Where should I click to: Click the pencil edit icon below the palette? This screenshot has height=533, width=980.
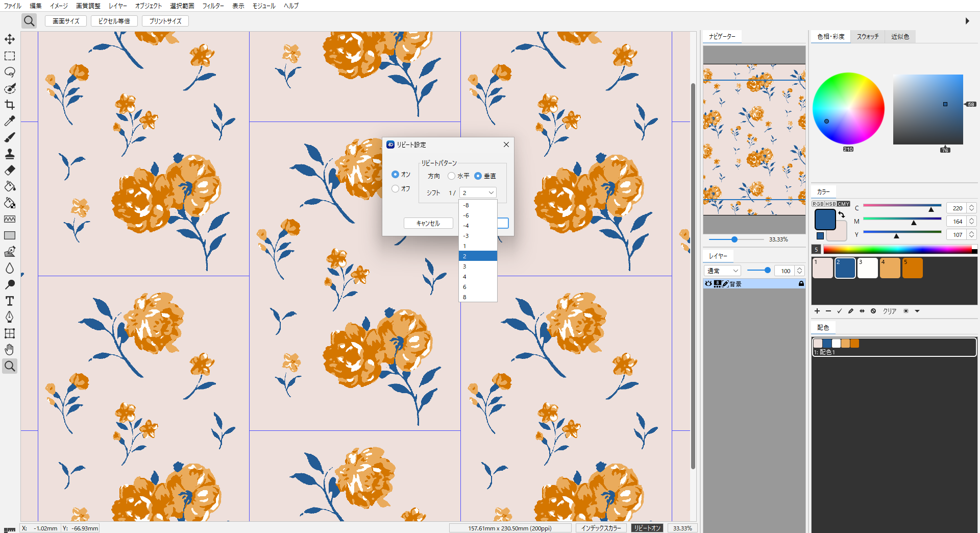[851, 311]
